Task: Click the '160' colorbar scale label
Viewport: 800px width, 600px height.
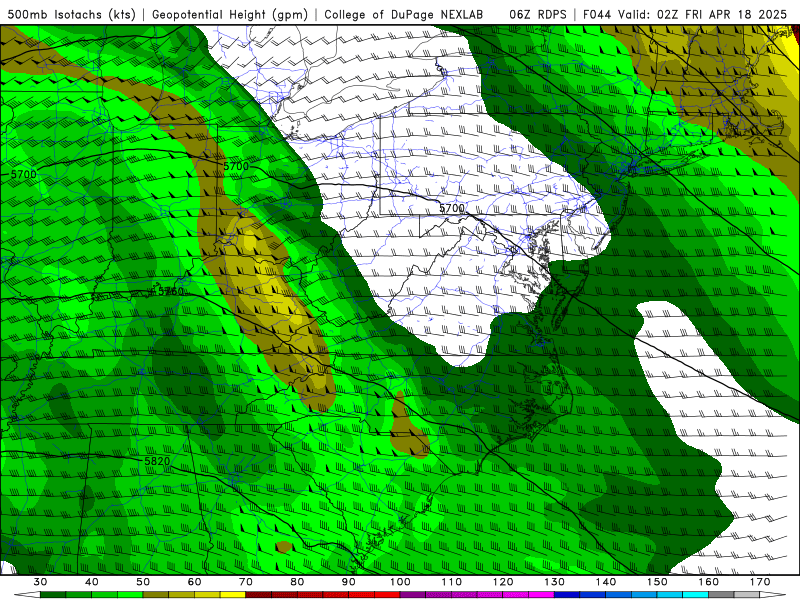Action: [709, 582]
